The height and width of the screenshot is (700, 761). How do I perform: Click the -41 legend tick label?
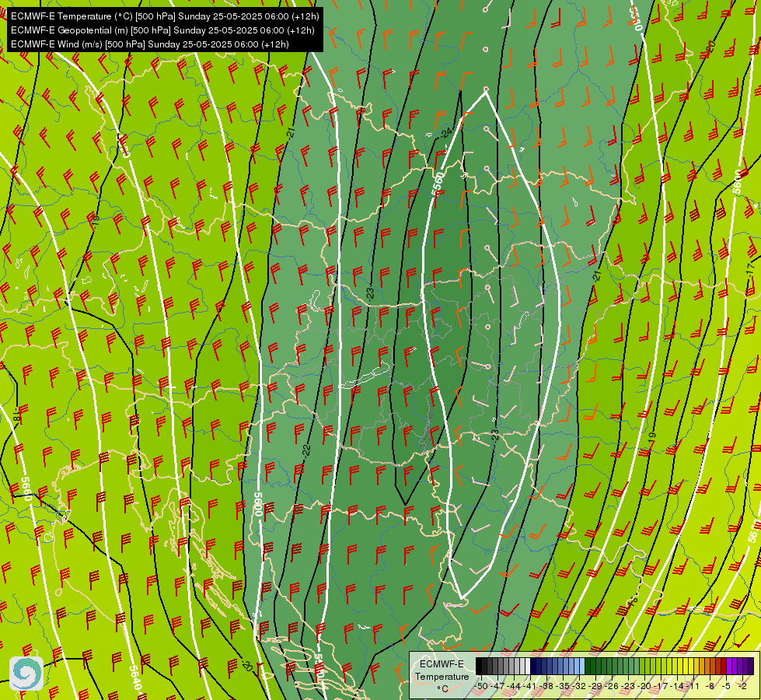click(x=530, y=686)
